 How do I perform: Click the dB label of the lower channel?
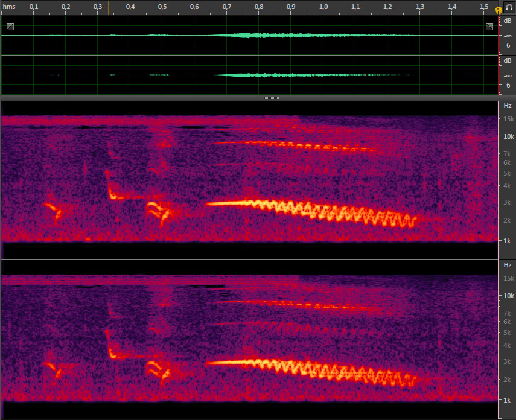(x=508, y=60)
